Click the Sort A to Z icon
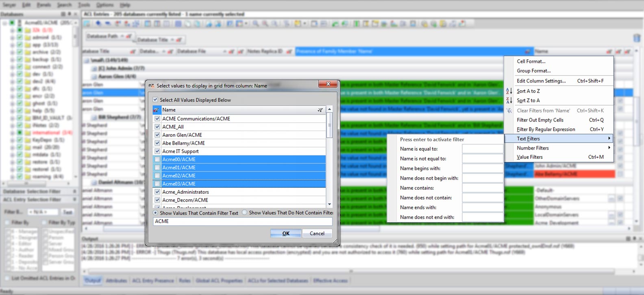The height and width of the screenshot is (295, 644). (509, 91)
